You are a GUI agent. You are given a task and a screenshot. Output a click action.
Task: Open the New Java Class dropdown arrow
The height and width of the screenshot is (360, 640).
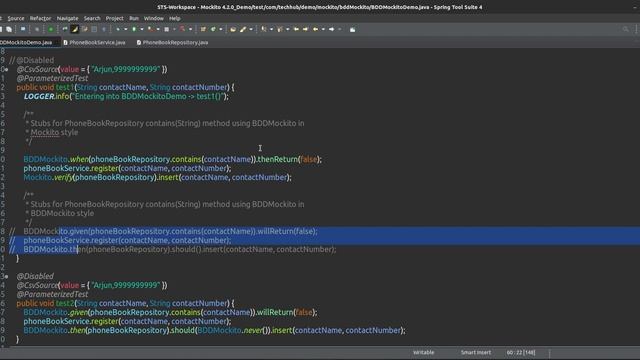tap(221, 29)
